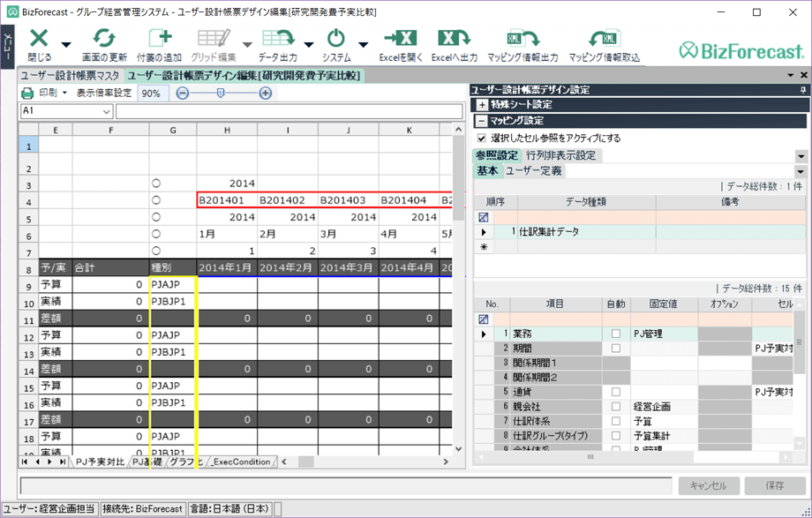Switch to ユーザー定義 tab
The width and height of the screenshot is (812, 518).
tap(533, 170)
